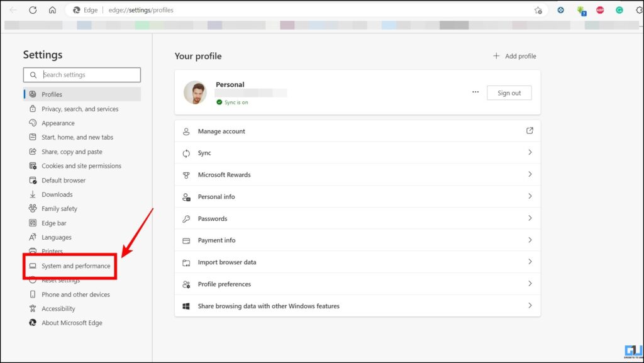This screenshot has height=363, width=644.
Task: Expand the Payment info row chevron
Action: point(530,240)
